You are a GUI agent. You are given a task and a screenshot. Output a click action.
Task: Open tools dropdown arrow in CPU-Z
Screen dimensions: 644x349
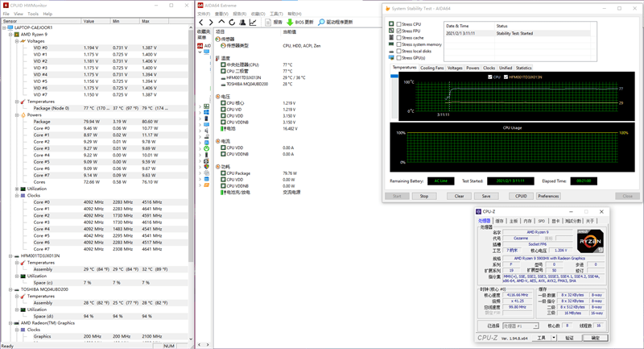click(x=554, y=338)
